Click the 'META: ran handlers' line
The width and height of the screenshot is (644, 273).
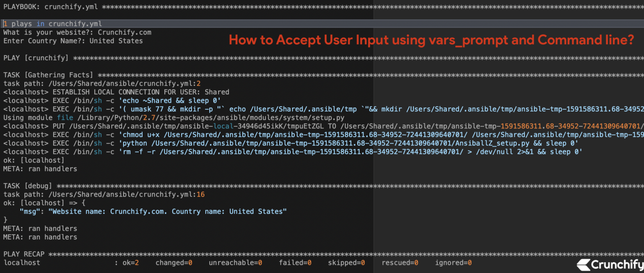pos(40,169)
